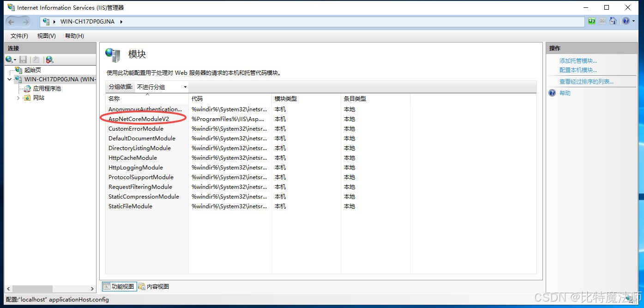
Task: Click 配置本机模块... action link
Action: tap(578, 70)
